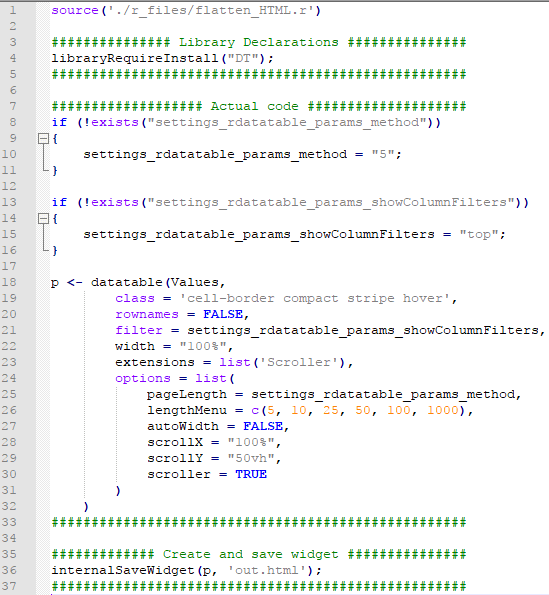Click the "5" string value on line 10
The image size is (549, 595).
tap(383, 154)
